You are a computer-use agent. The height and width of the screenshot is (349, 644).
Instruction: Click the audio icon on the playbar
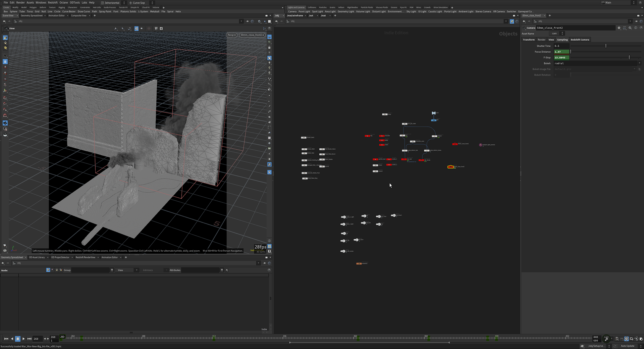pos(636,339)
